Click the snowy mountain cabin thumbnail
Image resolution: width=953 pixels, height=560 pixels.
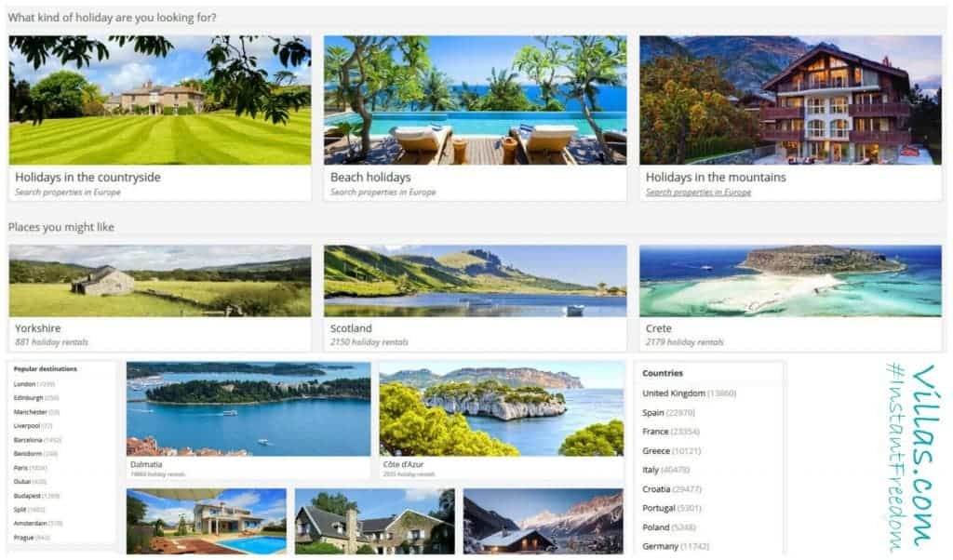[543, 521]
